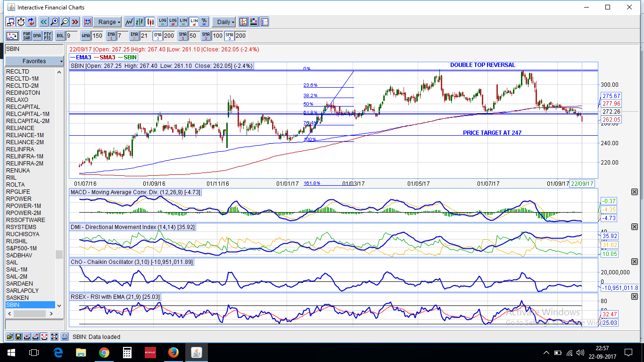Toggle the WMA overlay button
Viewport: 644px width, 362px height.
coord(86,36)
